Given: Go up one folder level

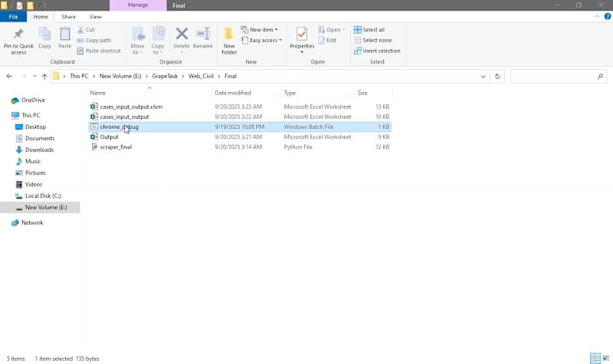Looking at the screenshot, I should click(44, 77).
